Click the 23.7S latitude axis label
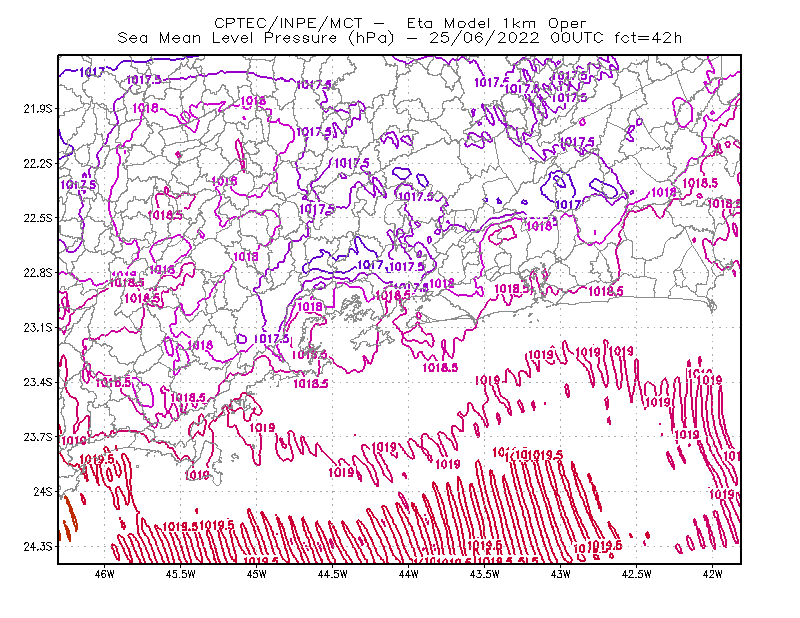Screen dimensions: 800x618 (x=38, y=437)
